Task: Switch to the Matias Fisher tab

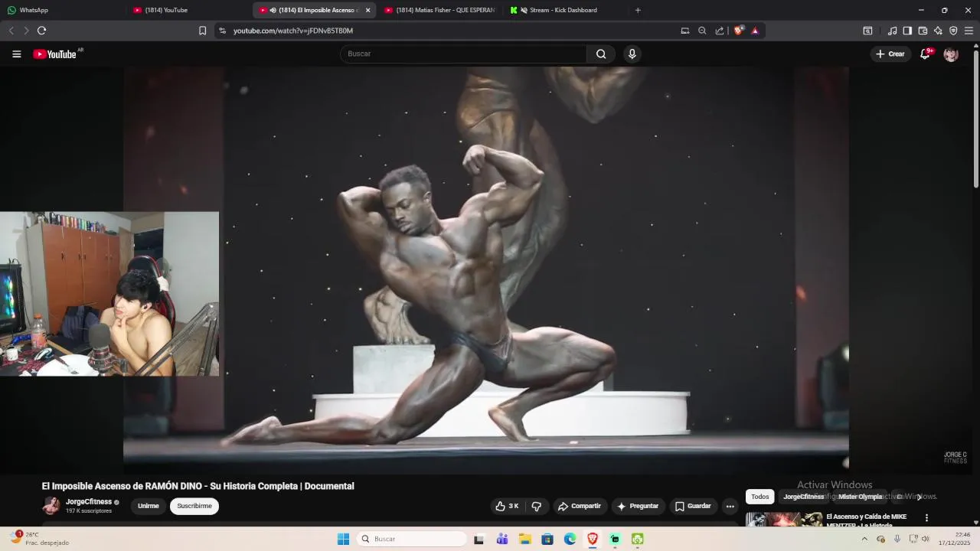Action: pos(440,10)
